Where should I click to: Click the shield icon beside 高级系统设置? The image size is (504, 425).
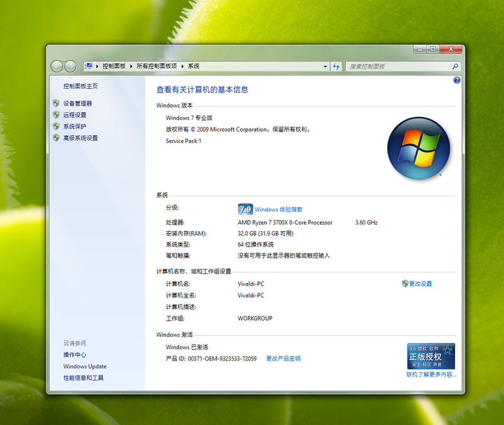tap(56, 138)
